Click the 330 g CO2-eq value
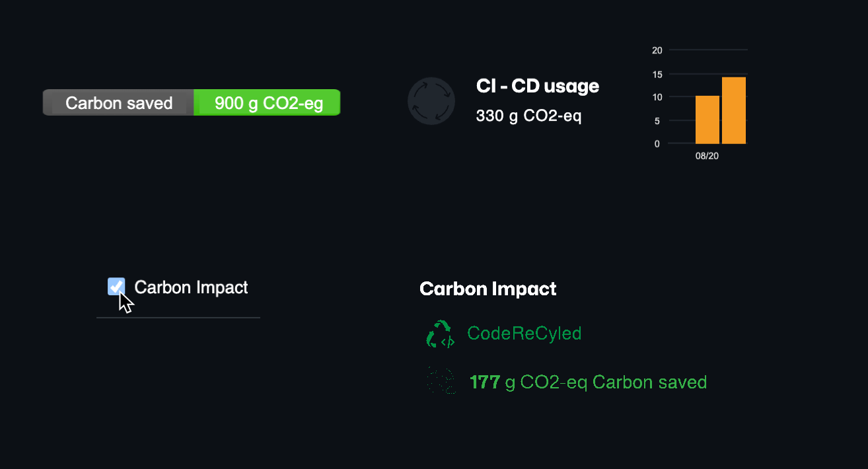The image size is (868, 469). click(x=528, y=116)
